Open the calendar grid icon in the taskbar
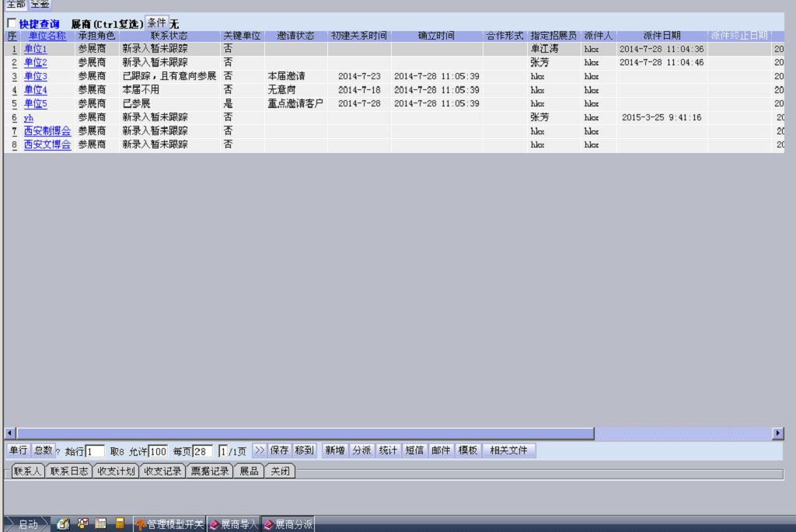The width and height of the screenshot is (796, 532). [101, 524]
